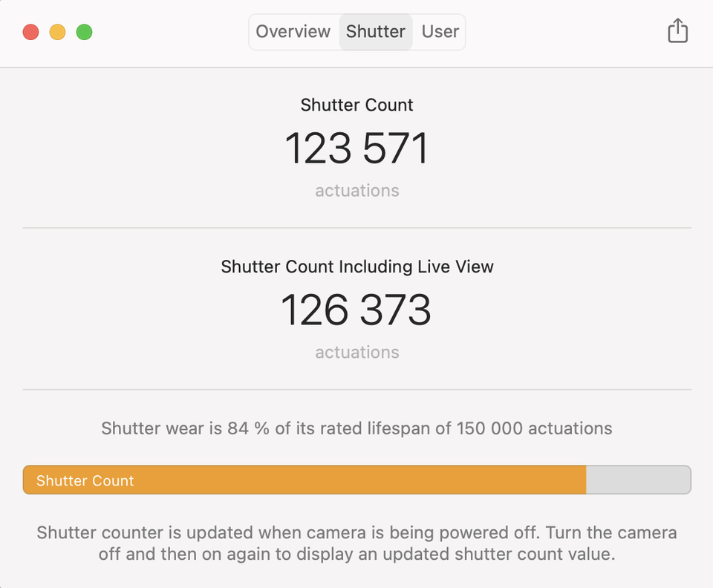Switch to the Overview tab

tap(293, 32)
